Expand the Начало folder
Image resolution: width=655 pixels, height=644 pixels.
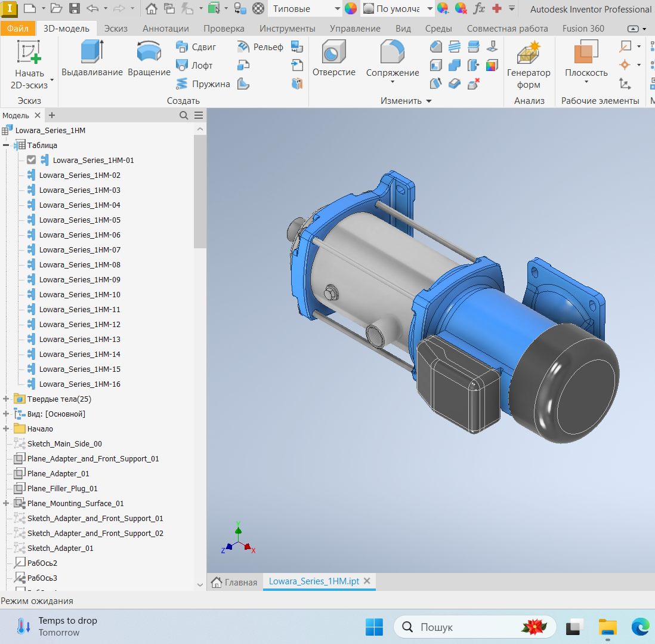[x=6, y=429]
